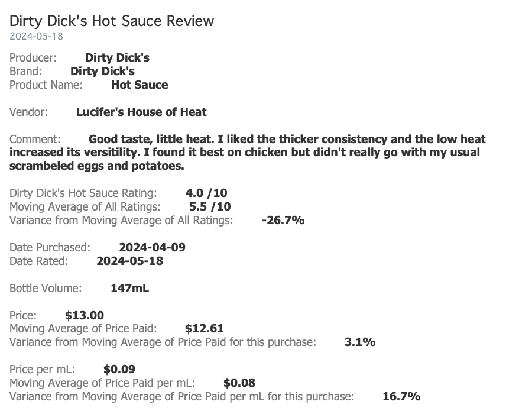The image size is (532, 414).
Task: Click the Date Rated value 2024-05-18
Action: (x=129, y=261)
